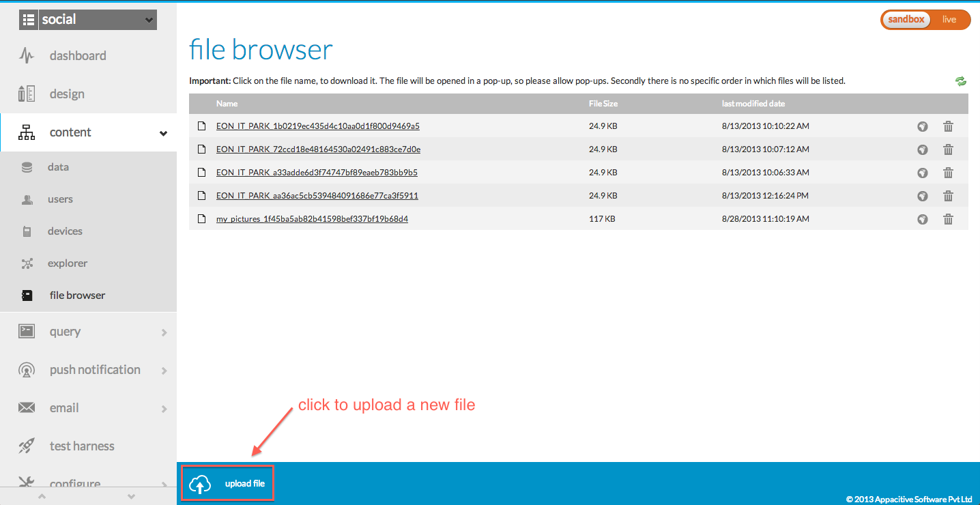Switch environment to live

(x=949, y=20)
